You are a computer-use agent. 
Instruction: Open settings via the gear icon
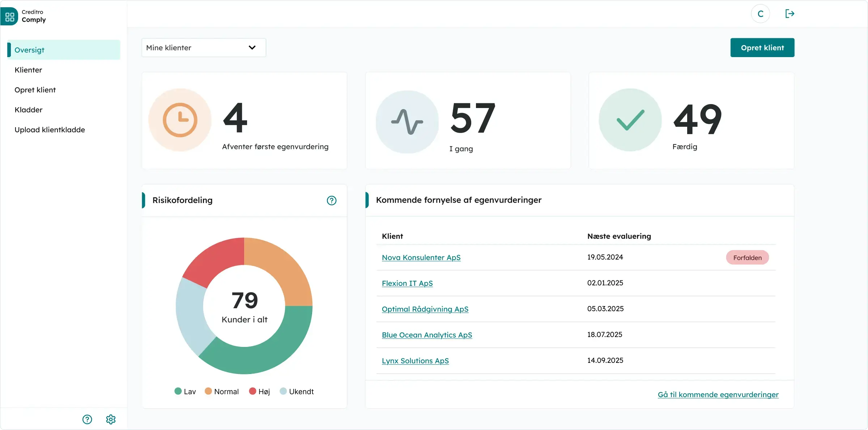(111, 419)
